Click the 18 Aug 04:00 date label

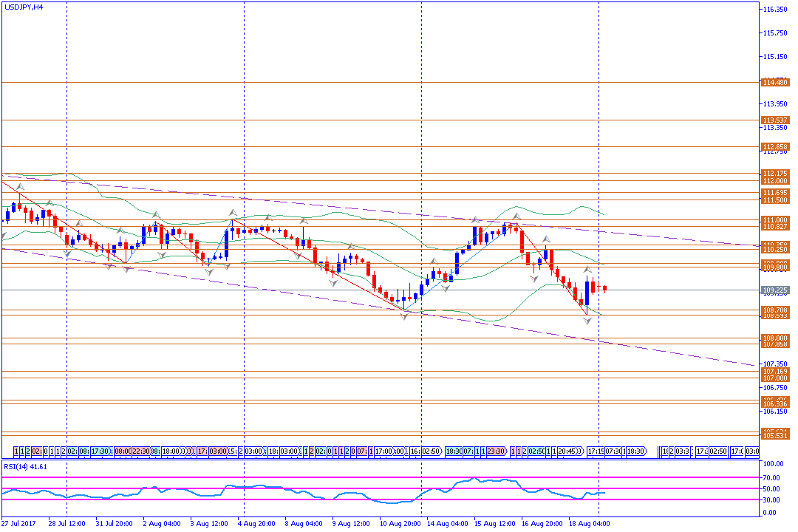590,523
